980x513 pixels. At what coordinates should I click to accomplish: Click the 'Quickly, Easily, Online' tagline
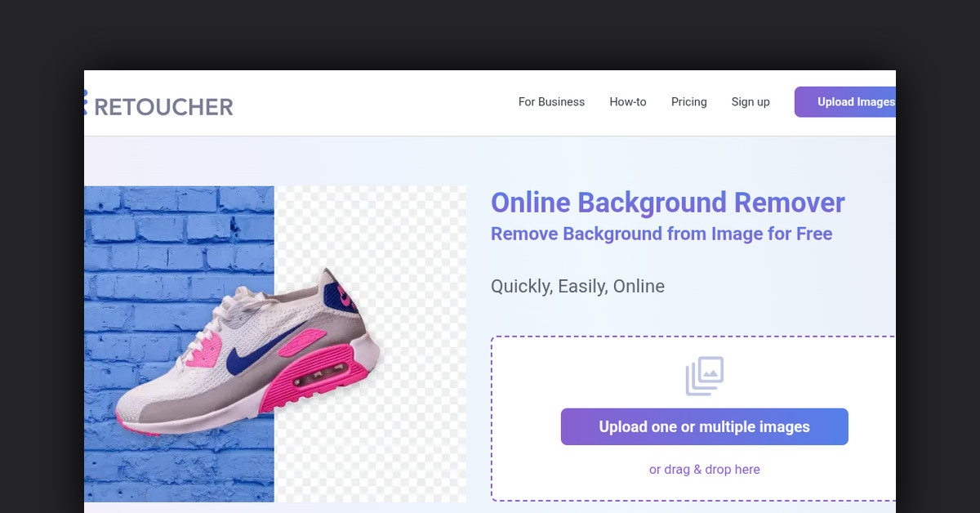pos(577,287)
